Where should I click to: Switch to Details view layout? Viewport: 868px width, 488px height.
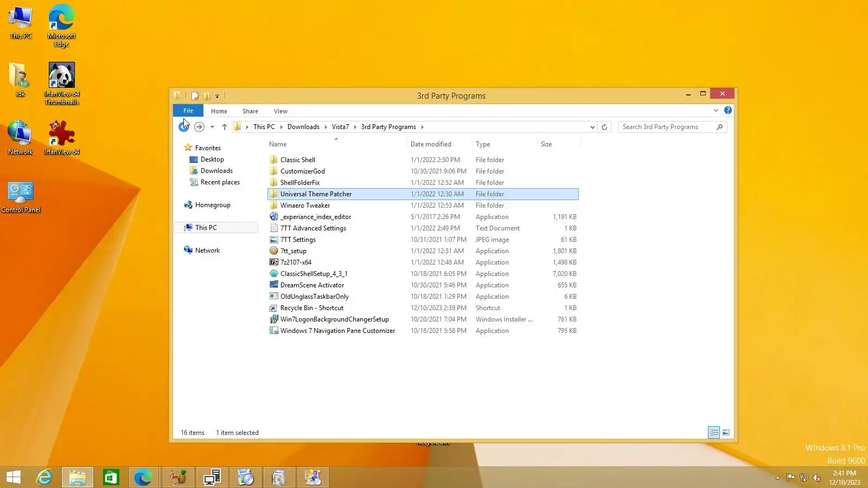point(714,432)
